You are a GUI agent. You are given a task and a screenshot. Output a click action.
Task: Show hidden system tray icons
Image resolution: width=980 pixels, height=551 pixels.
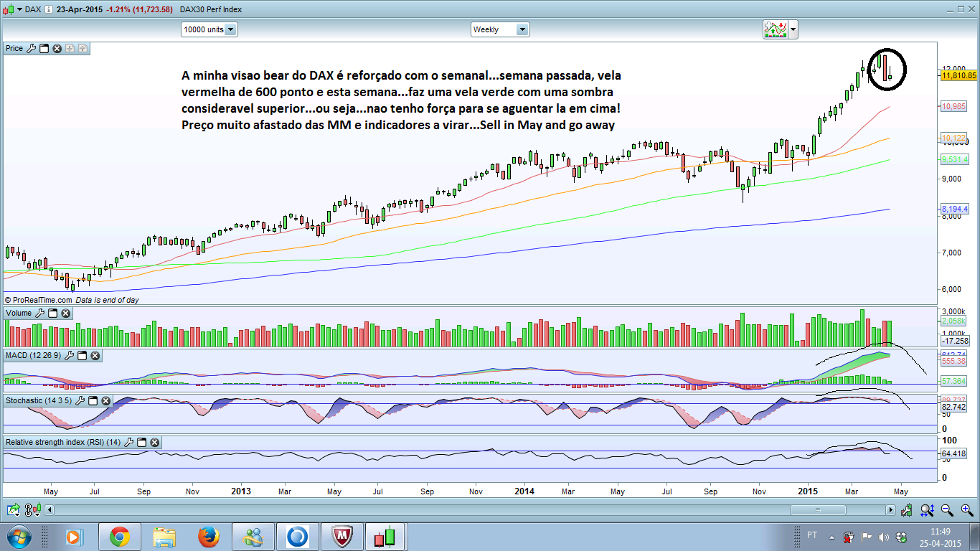pyautogui.click(x=831, y=537)
